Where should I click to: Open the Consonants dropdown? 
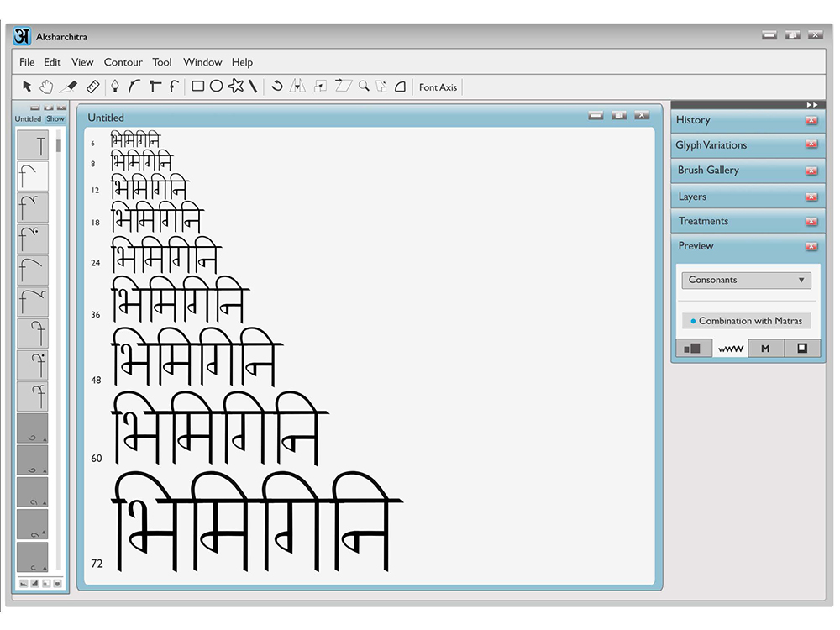pos(746,281)
